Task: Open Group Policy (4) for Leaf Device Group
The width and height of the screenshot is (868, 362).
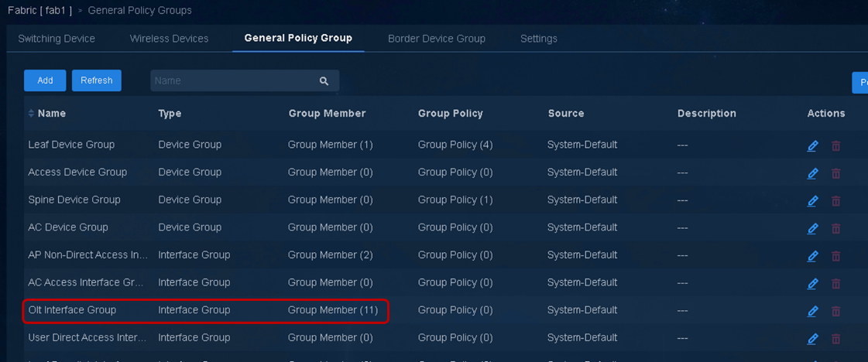Action: [455, 144]
